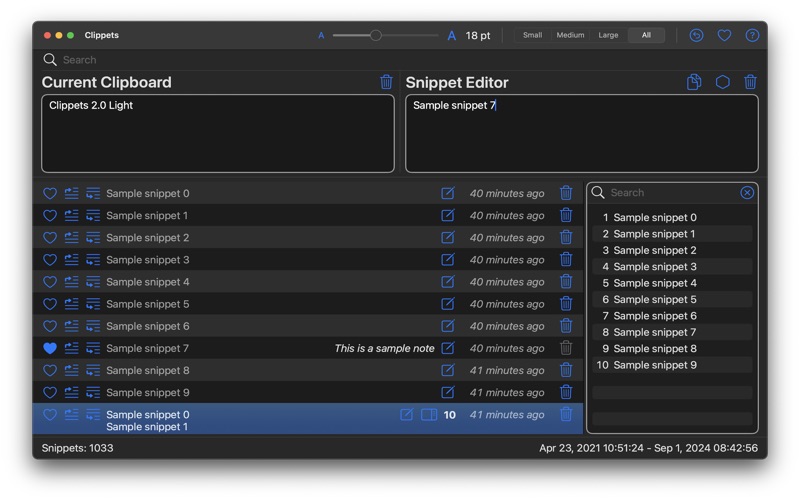Select the Medium size filter tab
Screen dimensions: 800x500
click(570, 35)
